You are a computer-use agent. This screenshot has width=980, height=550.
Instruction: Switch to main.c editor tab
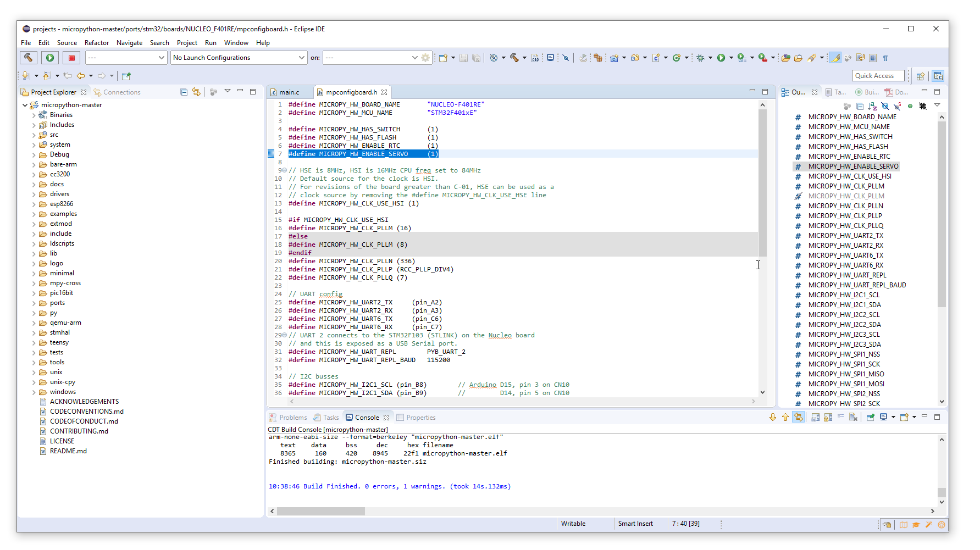tap(289, 92)
